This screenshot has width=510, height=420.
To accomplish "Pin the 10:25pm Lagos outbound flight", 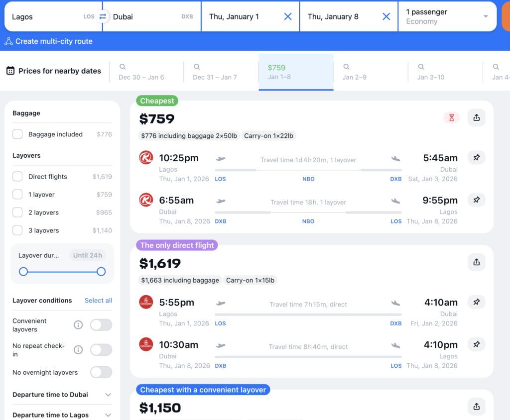I will [x=476, y=158].
